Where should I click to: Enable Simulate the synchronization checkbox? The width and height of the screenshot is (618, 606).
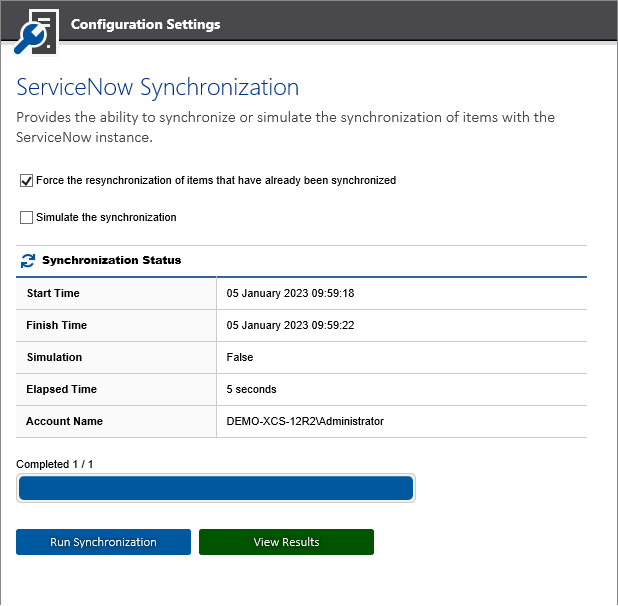[26, 217]
